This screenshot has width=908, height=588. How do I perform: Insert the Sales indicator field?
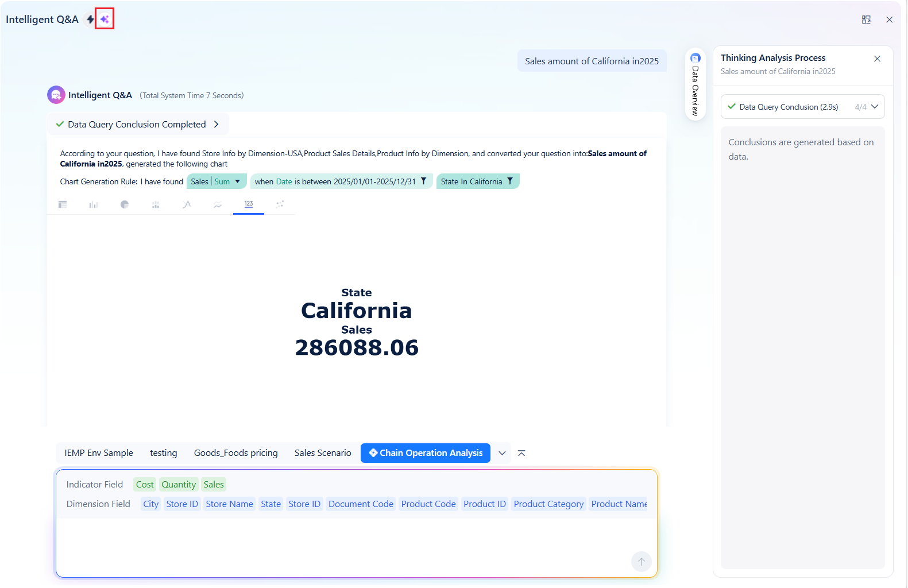tap(214, 485)
